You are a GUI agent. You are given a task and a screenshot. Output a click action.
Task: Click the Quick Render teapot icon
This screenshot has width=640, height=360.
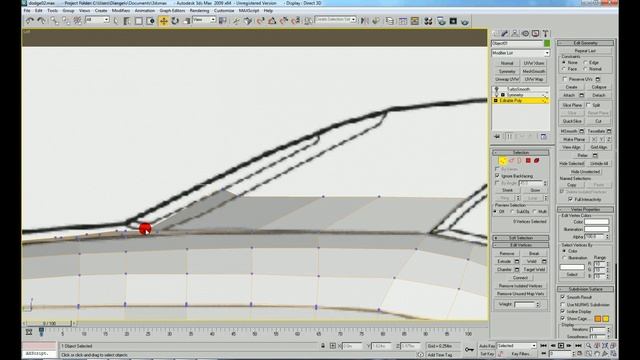pos(465,21)
